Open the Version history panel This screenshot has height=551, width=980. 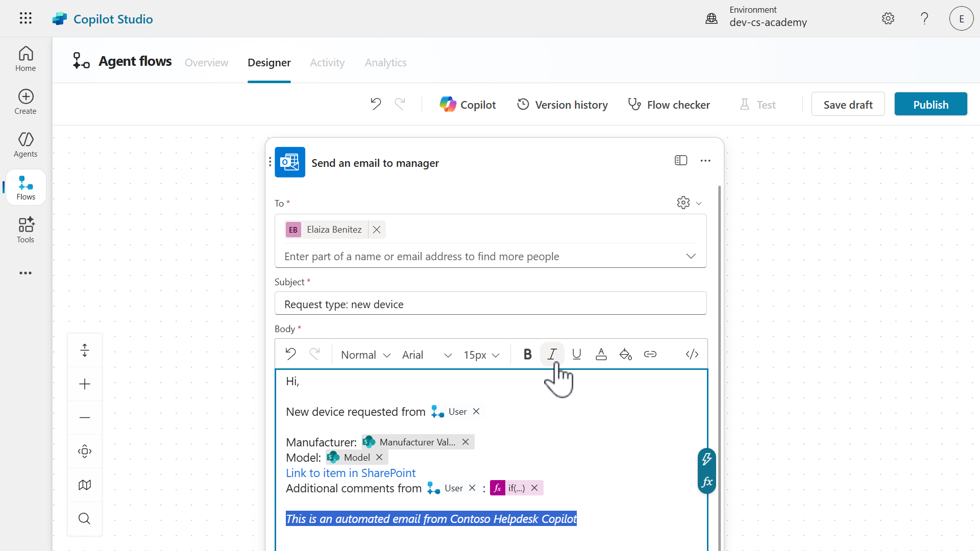click(562, 105)
